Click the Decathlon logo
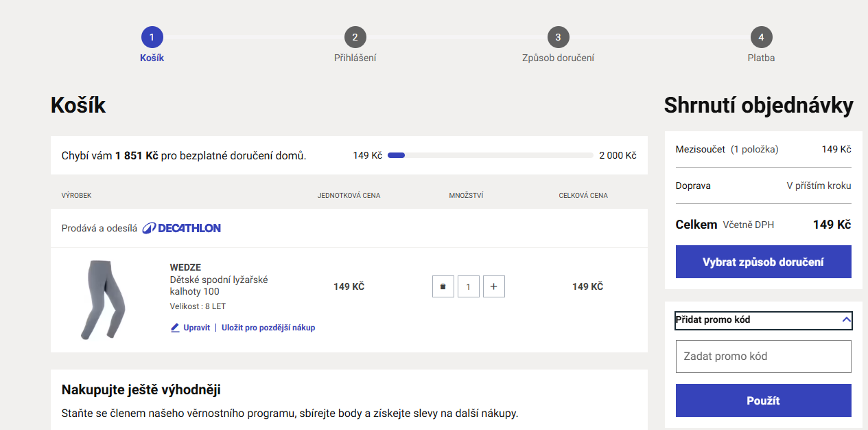Image resolution: width=868 pixels, height=430 pixels. (x=182, y=228)
